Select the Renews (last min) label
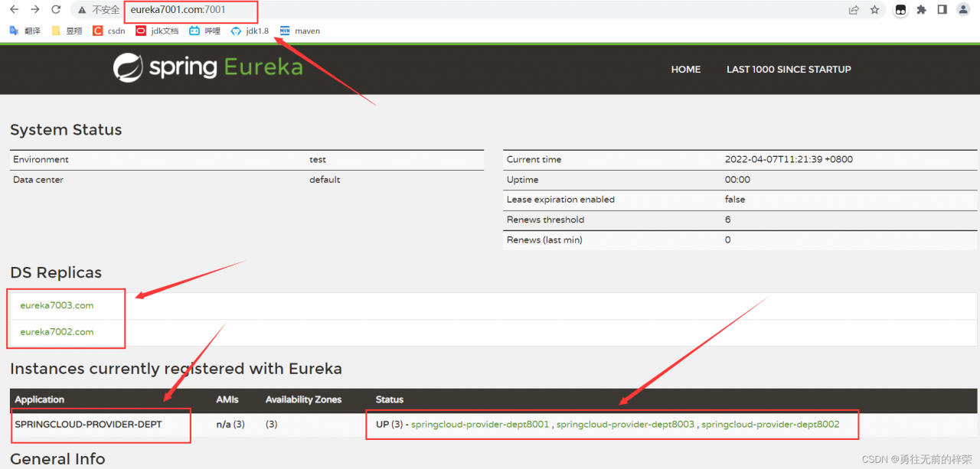Image resolution: width=980 pixels, height=469 pixels. pyautogui.click(x=544, y=239)
